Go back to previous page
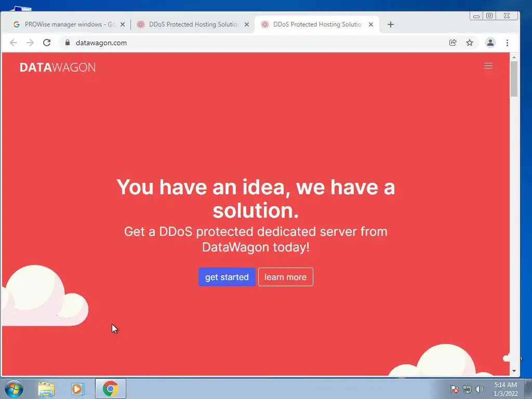 pyautogui.click(x=13, y=43)
